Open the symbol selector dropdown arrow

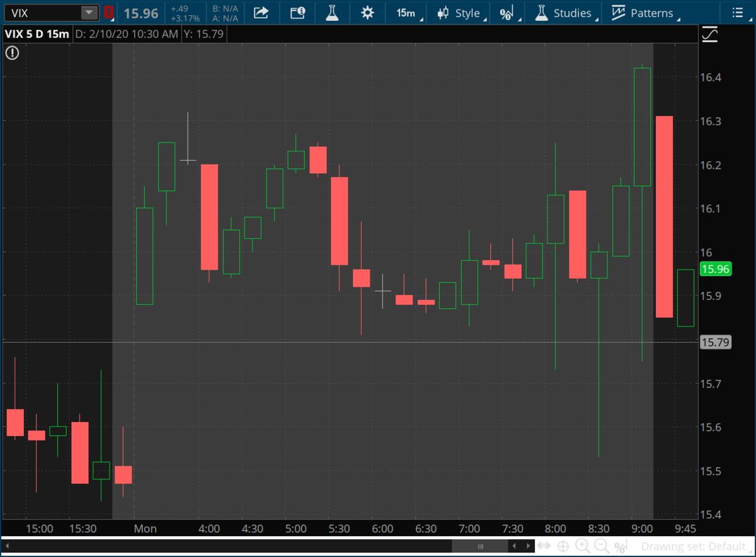(x=89, y=13)
